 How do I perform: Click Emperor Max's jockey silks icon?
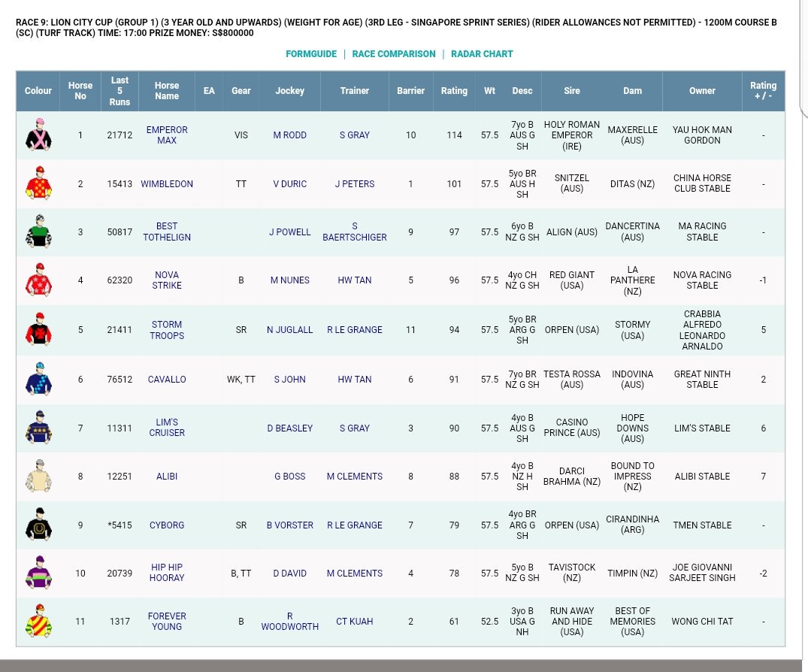click(38, 135)
